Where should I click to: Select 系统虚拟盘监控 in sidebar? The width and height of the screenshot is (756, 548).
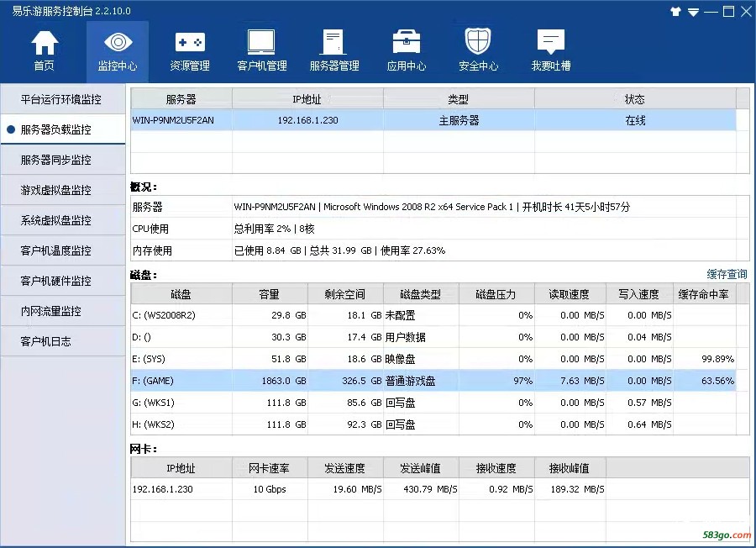(63, 220)
